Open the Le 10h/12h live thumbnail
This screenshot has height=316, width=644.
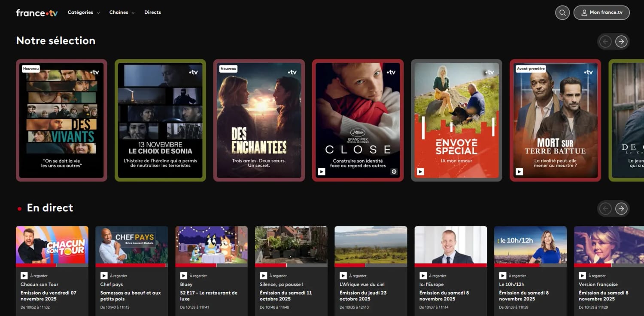(530, 245)
